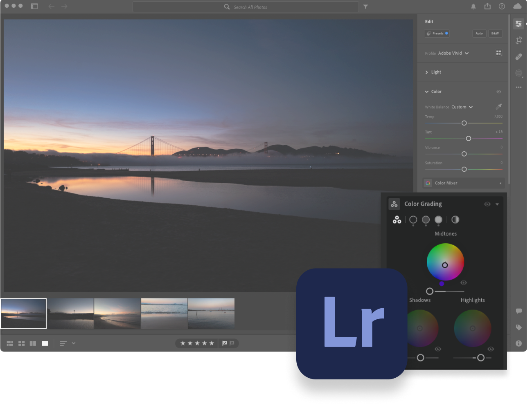The width and height of the screenshot is (532, 417).
Task: Click the Highlights color wheel
Action: (x=473, y=328)
